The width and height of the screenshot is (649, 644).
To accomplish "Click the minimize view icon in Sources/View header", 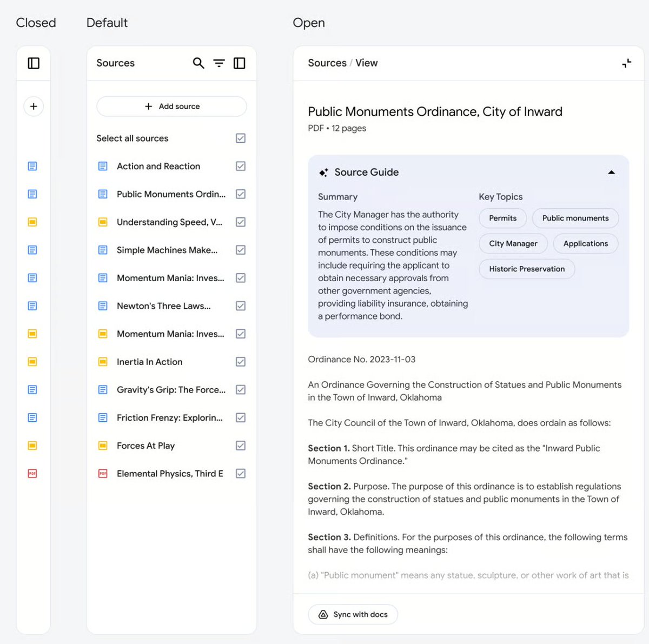I will tap(626, 63).
